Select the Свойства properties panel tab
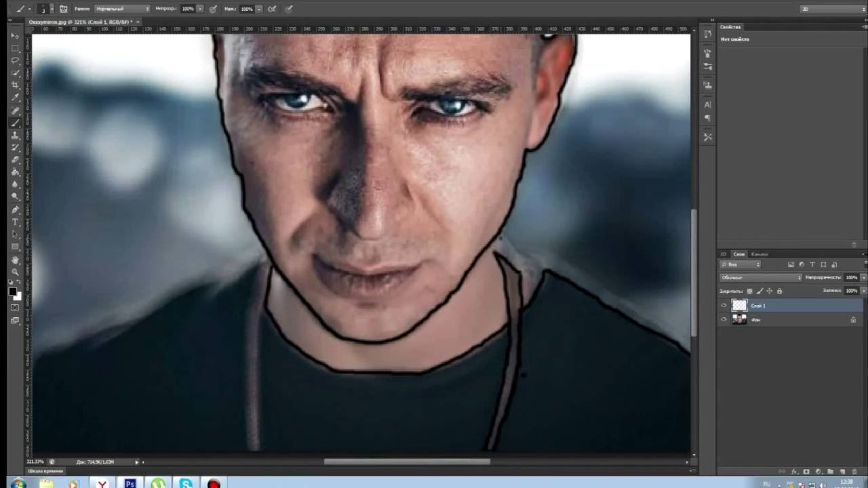Viewport: 868px width, 488px height. point(730,27)
